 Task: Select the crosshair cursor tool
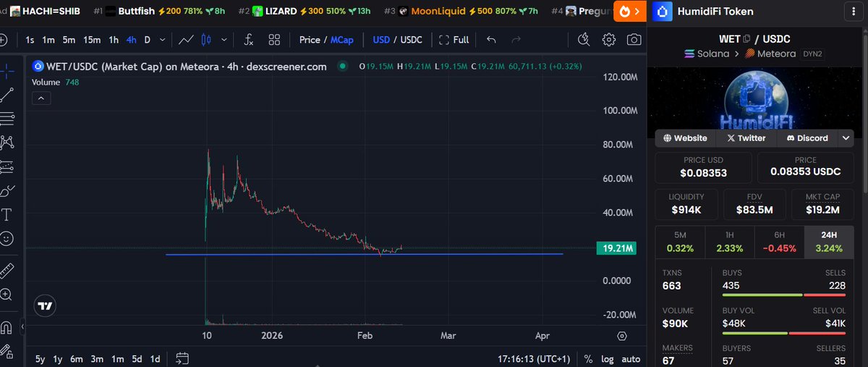pos(7,70)
